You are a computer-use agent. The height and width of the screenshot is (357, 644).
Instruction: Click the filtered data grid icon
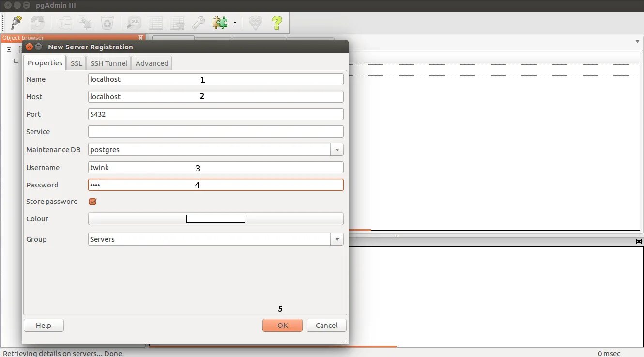click(177, 23)
